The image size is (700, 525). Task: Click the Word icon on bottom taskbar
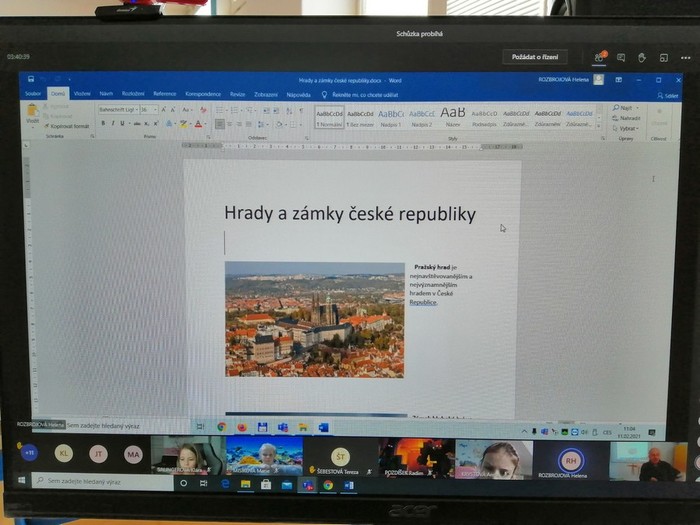point(349,485)
